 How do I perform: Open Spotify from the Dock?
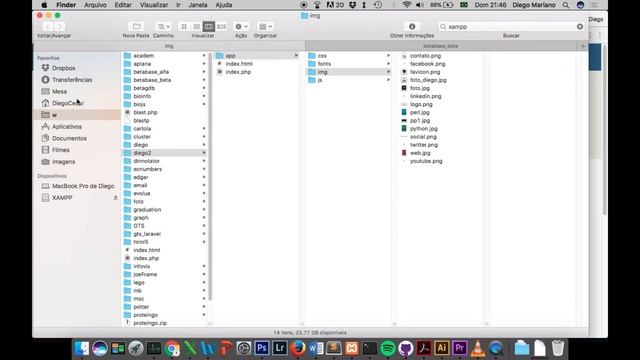pos(388,348)
